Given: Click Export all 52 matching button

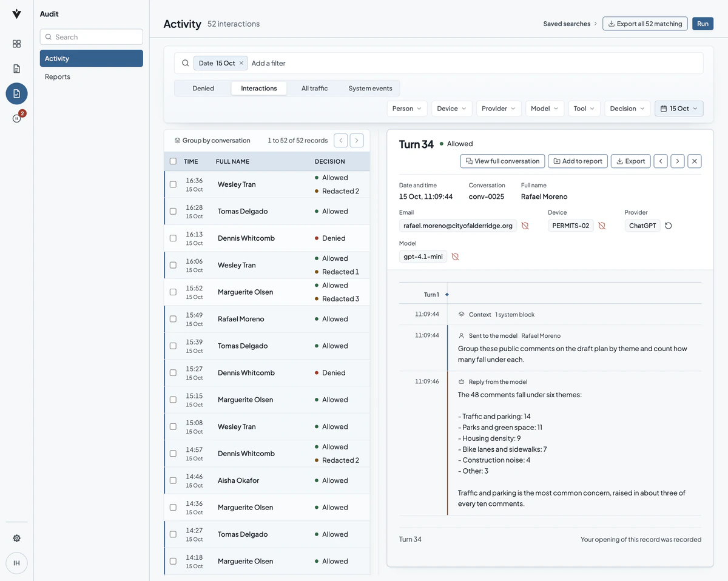Looking at the screenshot, I should (645, 24).
